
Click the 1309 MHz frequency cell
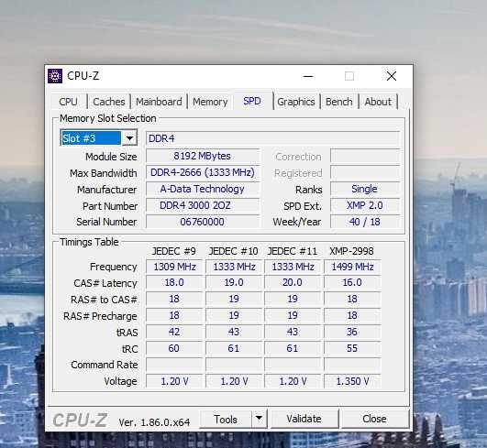point(174,267)
